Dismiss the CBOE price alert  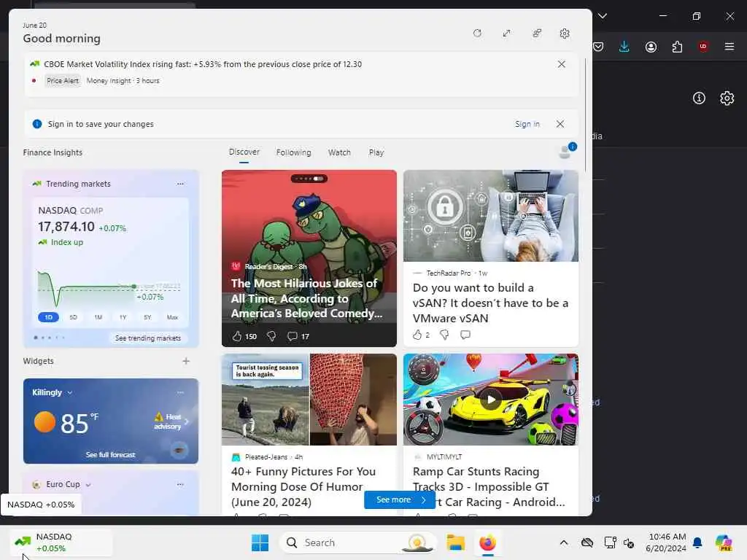tap(562, 64)
